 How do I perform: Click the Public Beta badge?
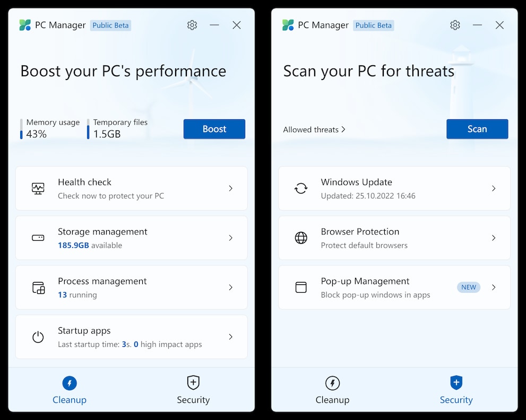[110, 25]
